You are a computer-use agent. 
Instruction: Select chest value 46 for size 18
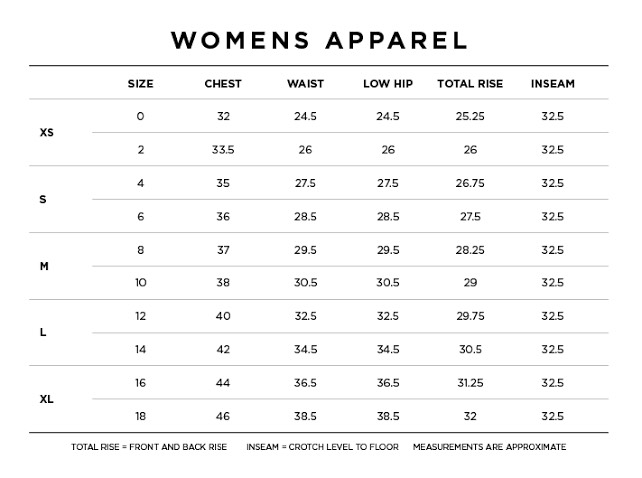[x=223, y=416]
